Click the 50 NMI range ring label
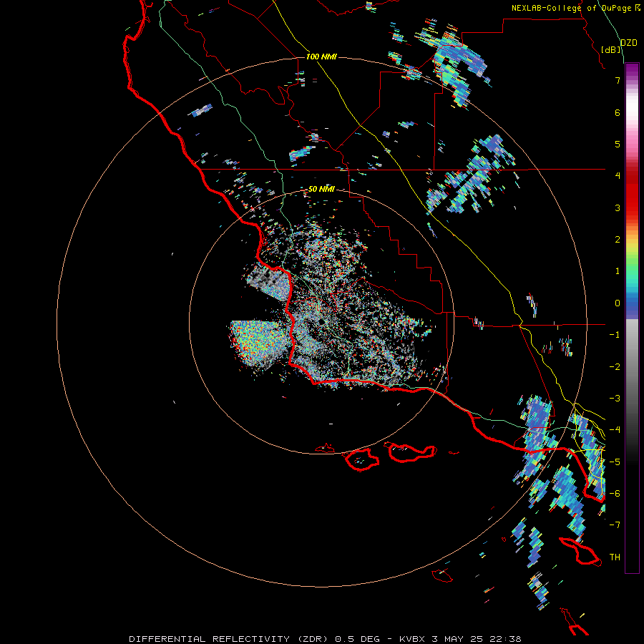The image size is (644, 644). (321, 189)
